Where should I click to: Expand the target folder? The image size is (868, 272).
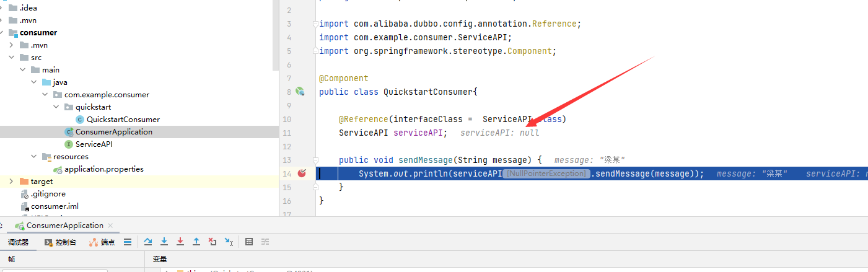click(11, 182)
